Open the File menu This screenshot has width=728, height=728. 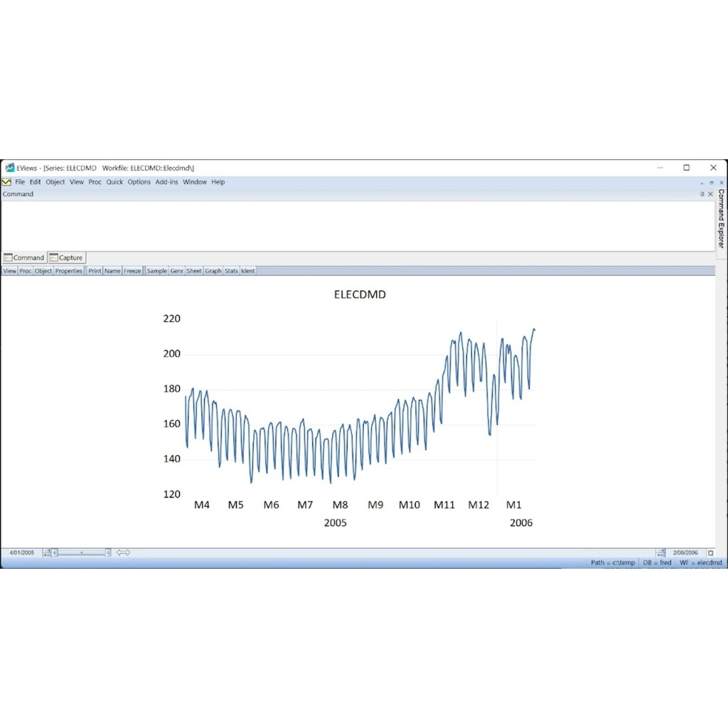[x=20, y=182]
